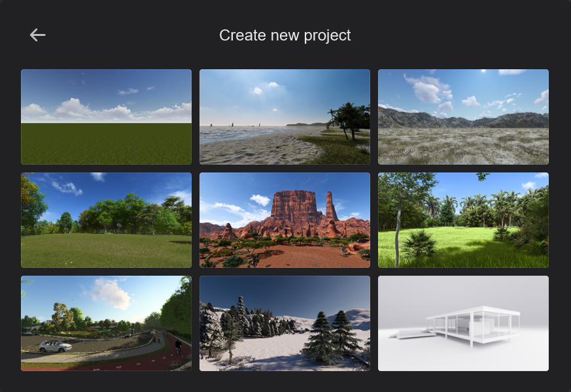The image size is (571, 392).
Task: Select the snowy pine forest template
Action: point(285,323)
